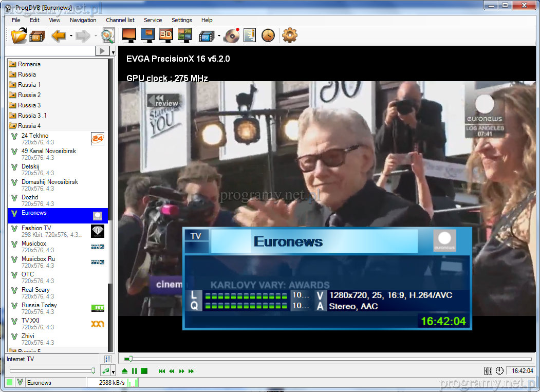This screenshot has width=540, height=392.
Task: Toggle the channel list view icon
Action: (108, 359)
